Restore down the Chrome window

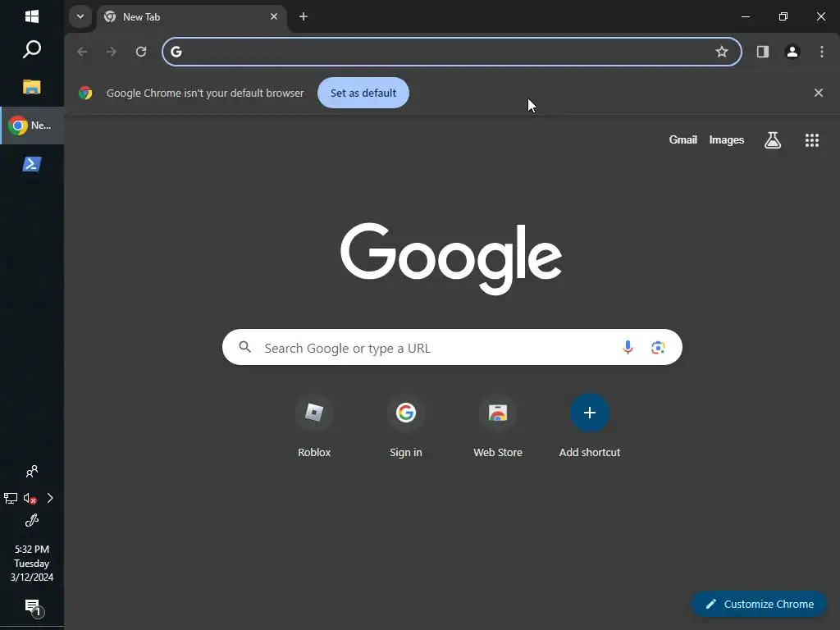click(x=783, y=16)
